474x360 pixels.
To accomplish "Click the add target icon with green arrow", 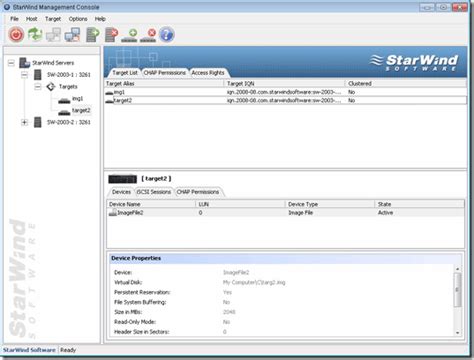I will 92,35.
